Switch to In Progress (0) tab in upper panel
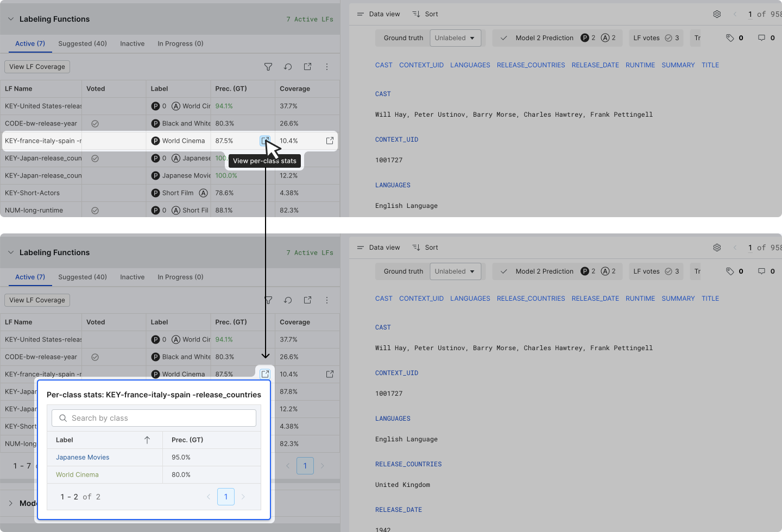This screenshot has width=782, height=532. tap(180, 43)
